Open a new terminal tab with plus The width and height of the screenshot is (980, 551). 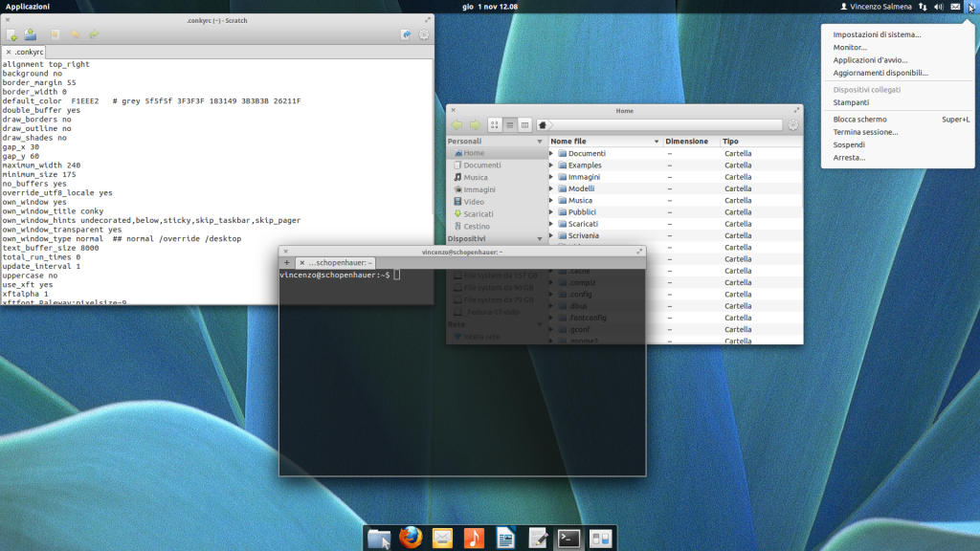tap(286, 262)
